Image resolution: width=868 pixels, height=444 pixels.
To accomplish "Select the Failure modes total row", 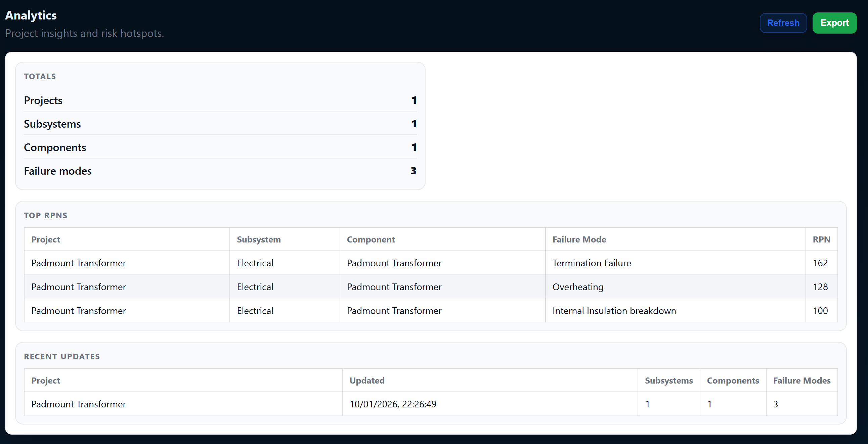I will coord(220,171).
